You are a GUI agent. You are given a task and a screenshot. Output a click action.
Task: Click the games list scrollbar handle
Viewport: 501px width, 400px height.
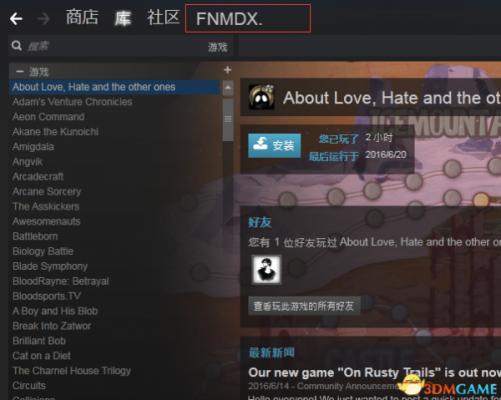tap(228, 120)
